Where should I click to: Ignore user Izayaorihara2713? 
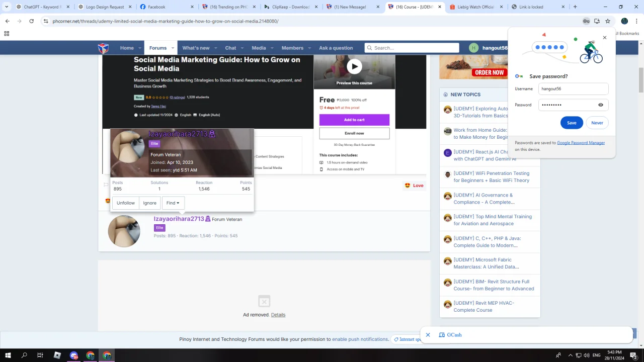coord(149,203)
